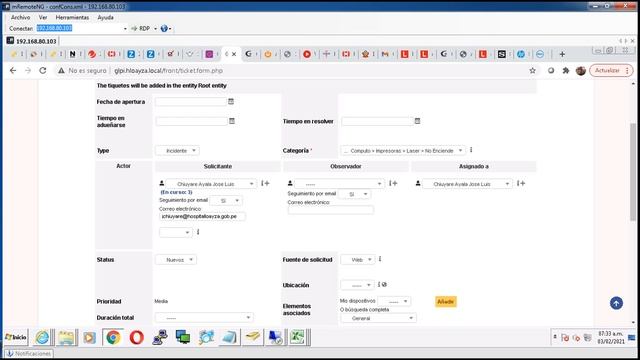Screen dimensions: 640x360
Task: Open the Solicitante user dropdown
Action: [211, 184]
